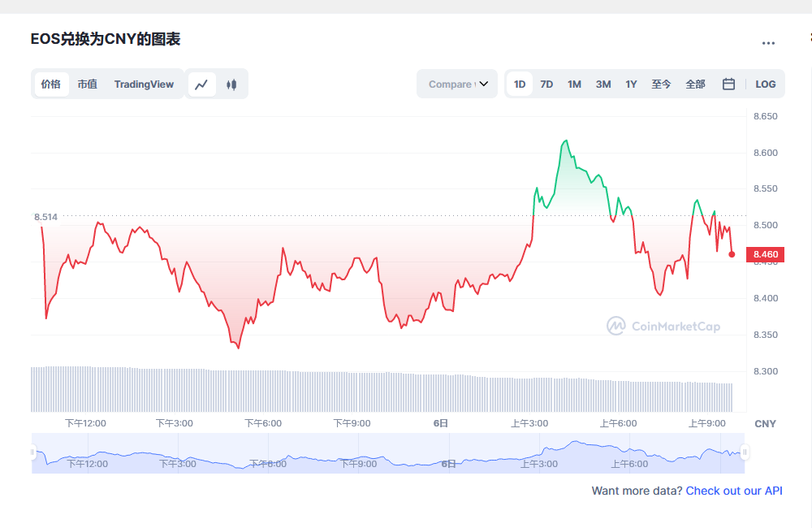Click the Check out our API link

click(x=733, y=491)
